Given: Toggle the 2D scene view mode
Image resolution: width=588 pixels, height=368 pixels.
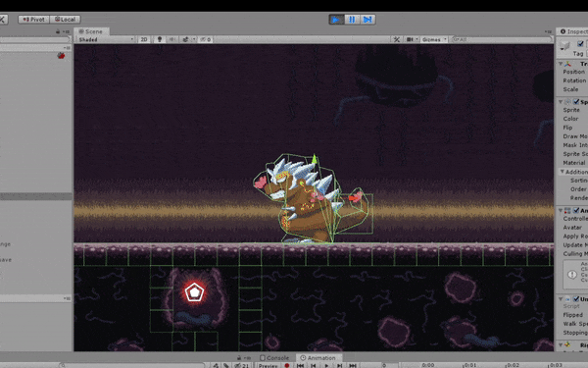Looking at the screenshot, I should click(x=144, y=39).
